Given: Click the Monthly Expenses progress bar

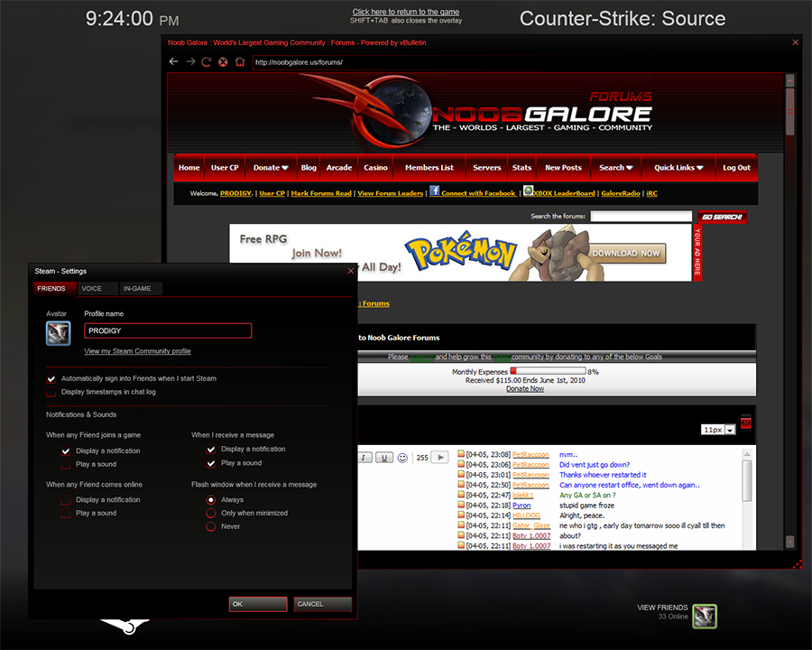Looking at the screenshot, I should (x=548, y=371).
